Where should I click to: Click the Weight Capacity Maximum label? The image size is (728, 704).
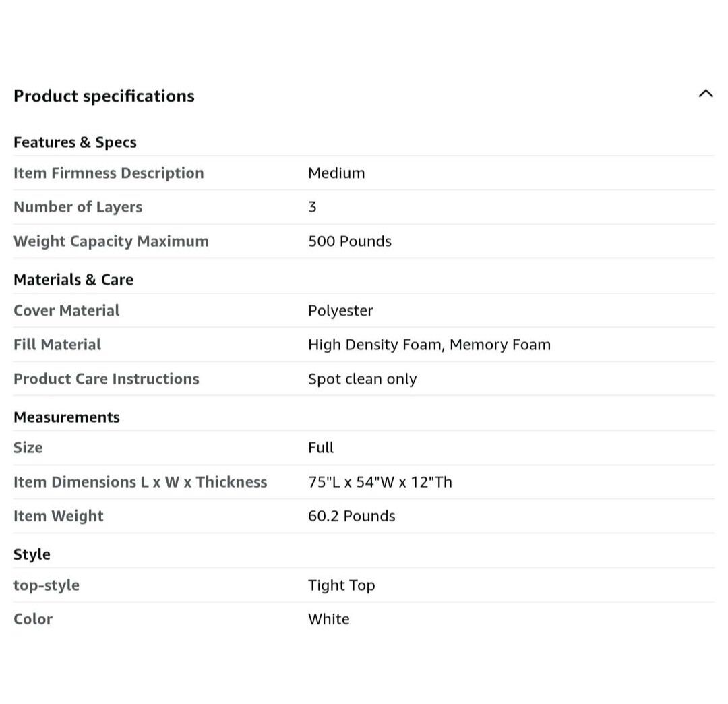click(x=111, y=241)
